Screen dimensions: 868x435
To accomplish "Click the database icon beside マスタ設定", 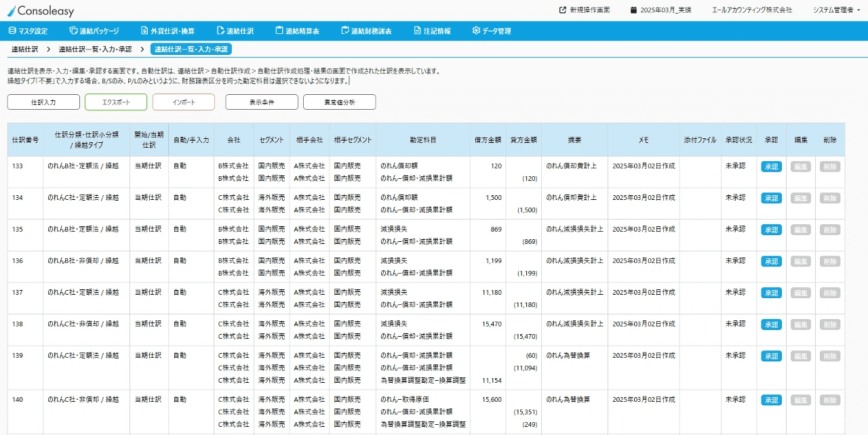I will click(x=12, y=30).
